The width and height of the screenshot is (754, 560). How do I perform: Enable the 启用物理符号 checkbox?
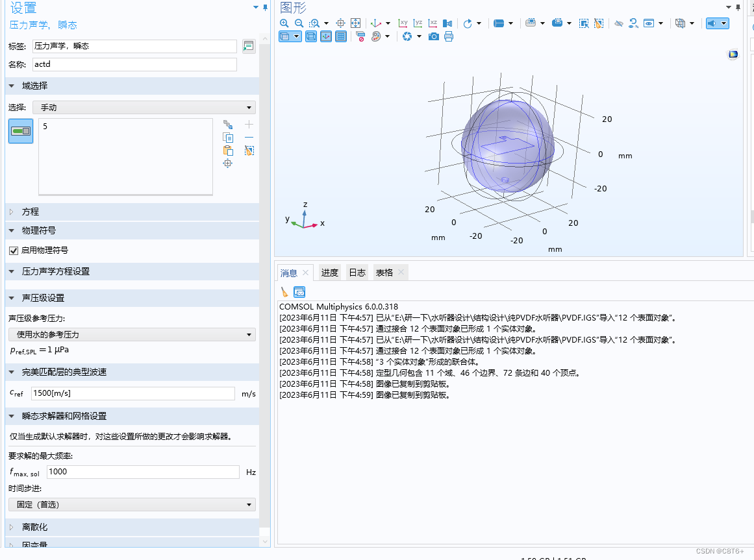click(14, 250)
